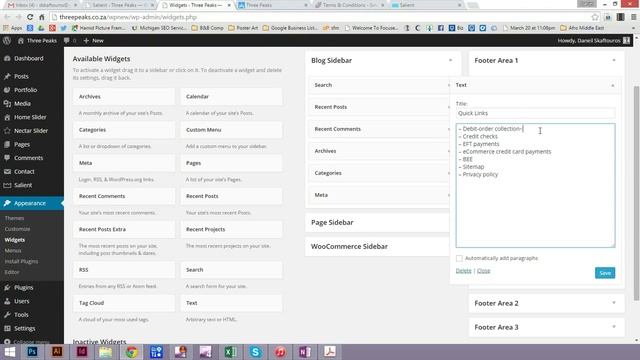This screenshot has height=360, width=640.
Task: Click the New content plus button
Action: tap(93, 40)
